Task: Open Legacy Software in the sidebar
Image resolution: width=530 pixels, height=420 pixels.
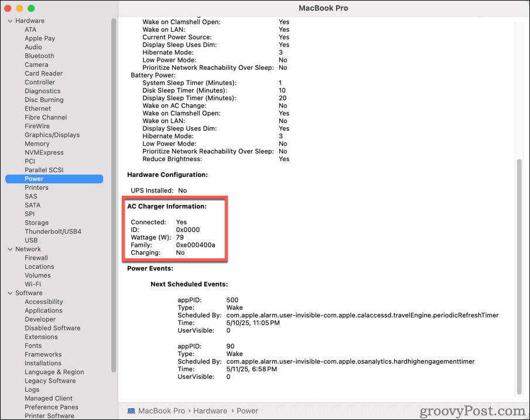Action: point(50,381)
